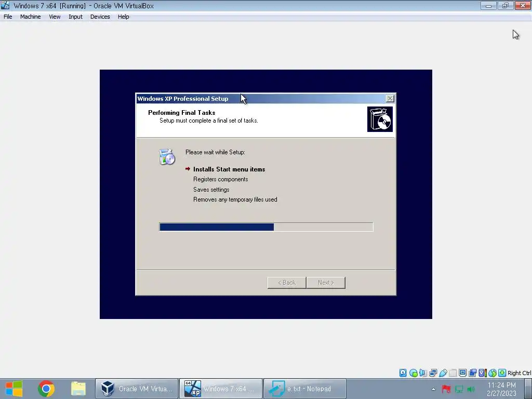Switch to Windows 7 x64 VM taskbar button
The width and height of the screenshot is (532, 399).
tap(221, 389)
